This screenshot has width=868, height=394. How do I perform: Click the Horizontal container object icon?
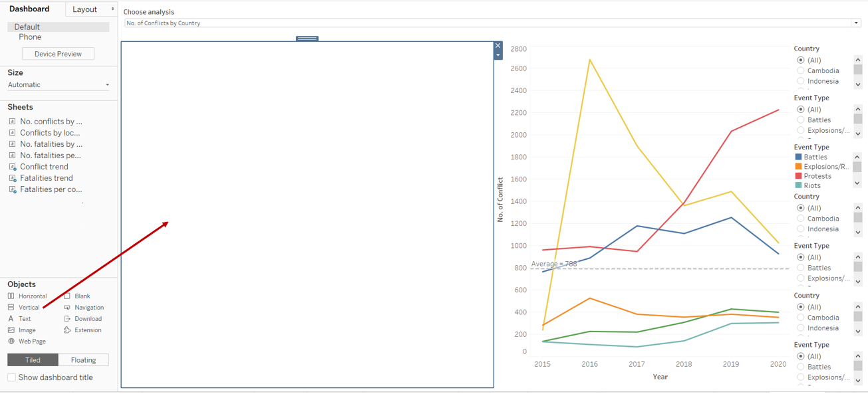point(11,296)
